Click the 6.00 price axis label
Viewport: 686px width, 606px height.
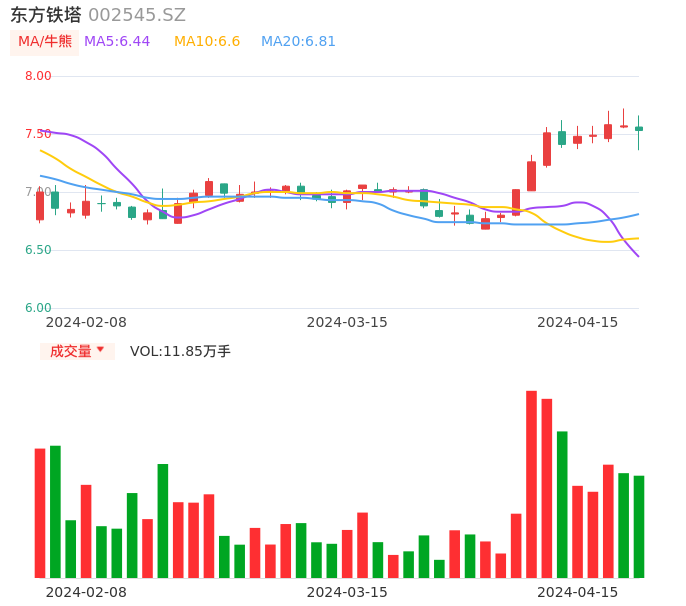(38, 308)
